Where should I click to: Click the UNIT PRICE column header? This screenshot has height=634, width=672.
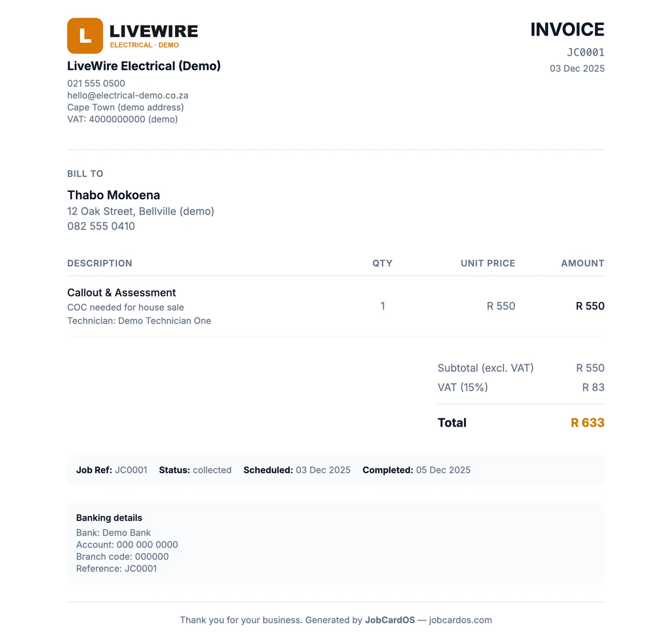488,263
